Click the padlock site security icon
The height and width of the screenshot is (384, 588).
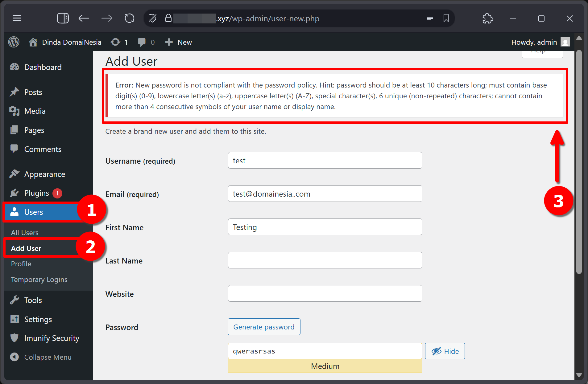tap(168, 18)
